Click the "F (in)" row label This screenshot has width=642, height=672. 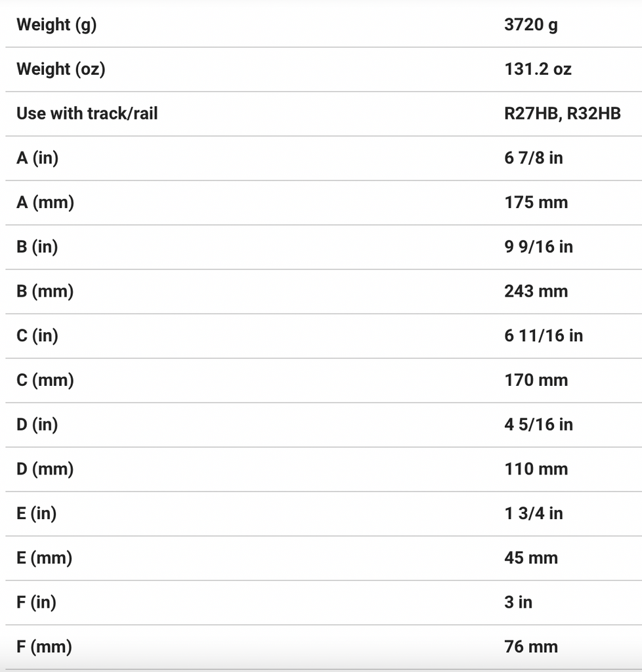(x=36, y=602)
